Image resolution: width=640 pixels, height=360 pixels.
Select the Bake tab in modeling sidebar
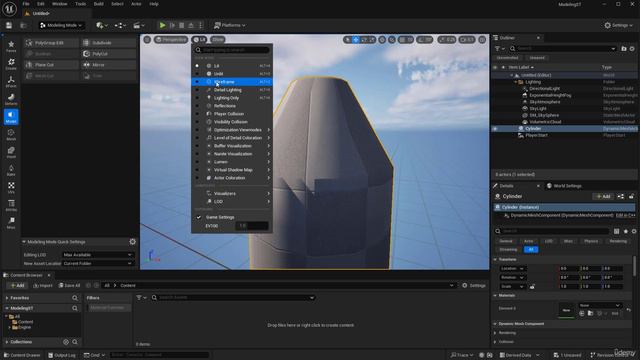[11, 170]
